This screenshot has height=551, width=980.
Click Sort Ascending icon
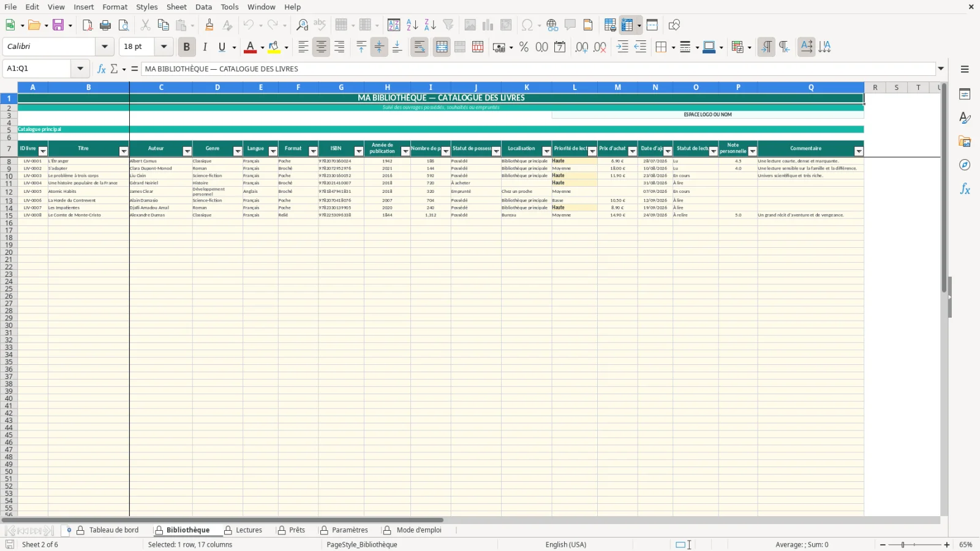(412, 25)
